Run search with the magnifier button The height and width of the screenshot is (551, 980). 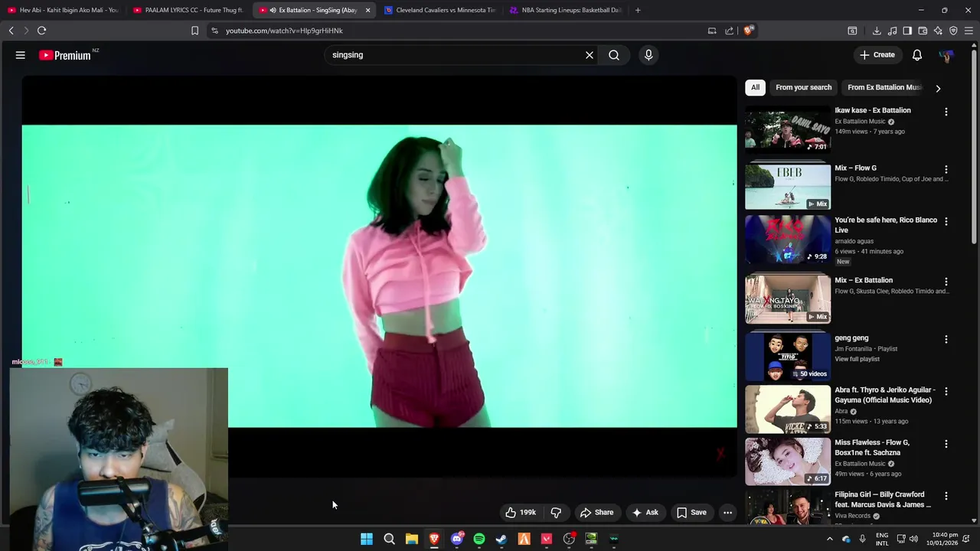[614, 55]
